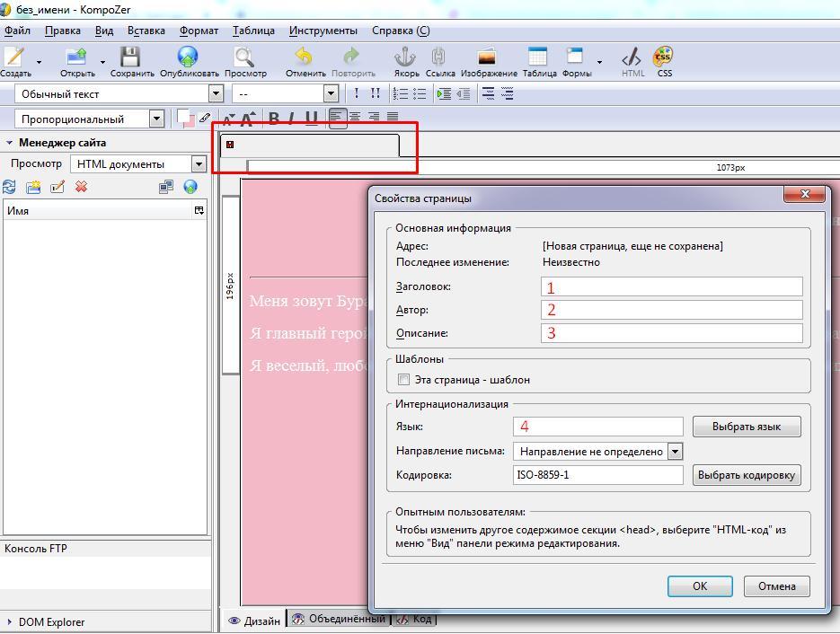Click the text color swatch

pos(185,118)
